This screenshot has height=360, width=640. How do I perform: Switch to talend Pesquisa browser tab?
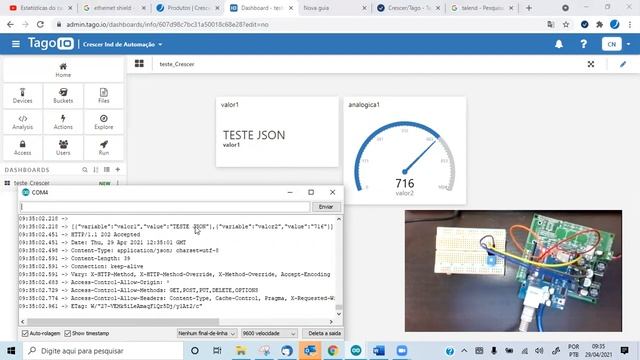point(482,8)
